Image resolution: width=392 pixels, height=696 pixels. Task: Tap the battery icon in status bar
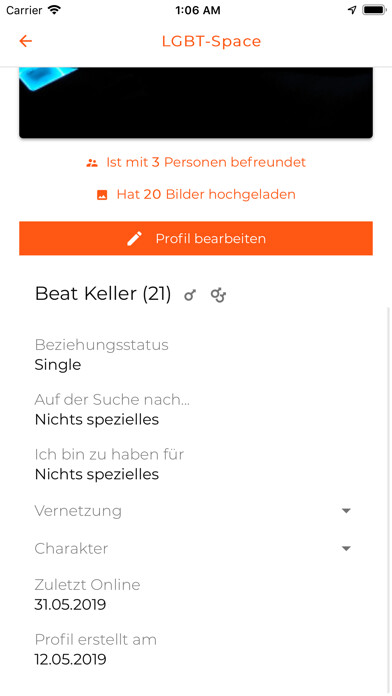click(x=374, y=10)
